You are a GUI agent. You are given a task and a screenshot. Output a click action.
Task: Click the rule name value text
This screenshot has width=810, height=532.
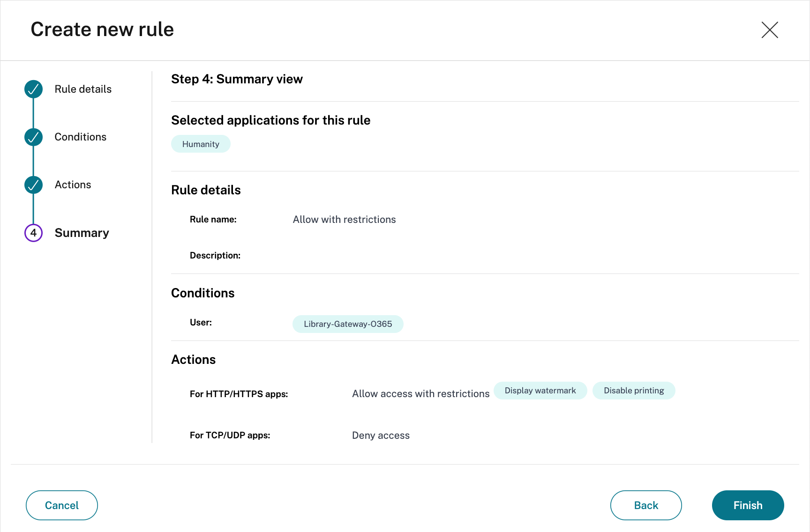344,220
